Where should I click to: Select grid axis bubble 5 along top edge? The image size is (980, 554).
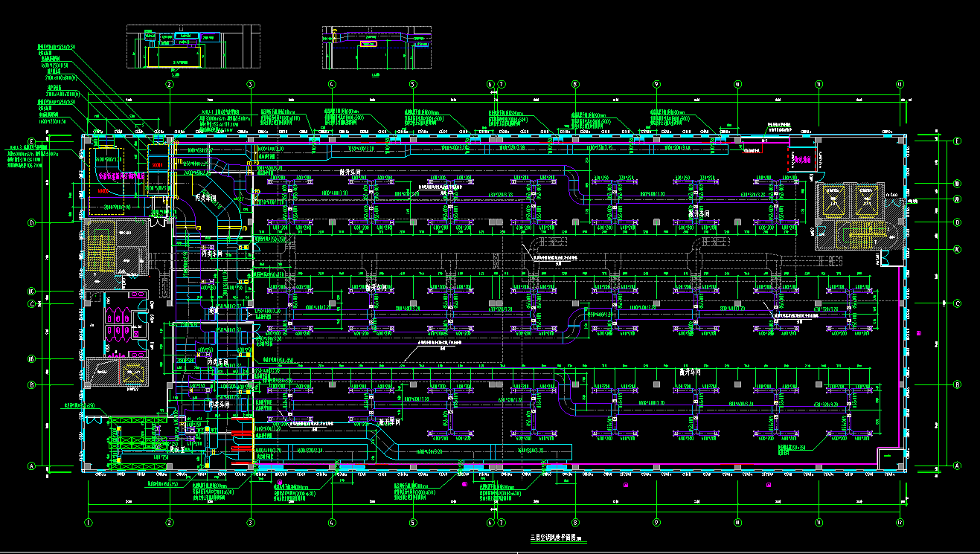coord(413,85)
